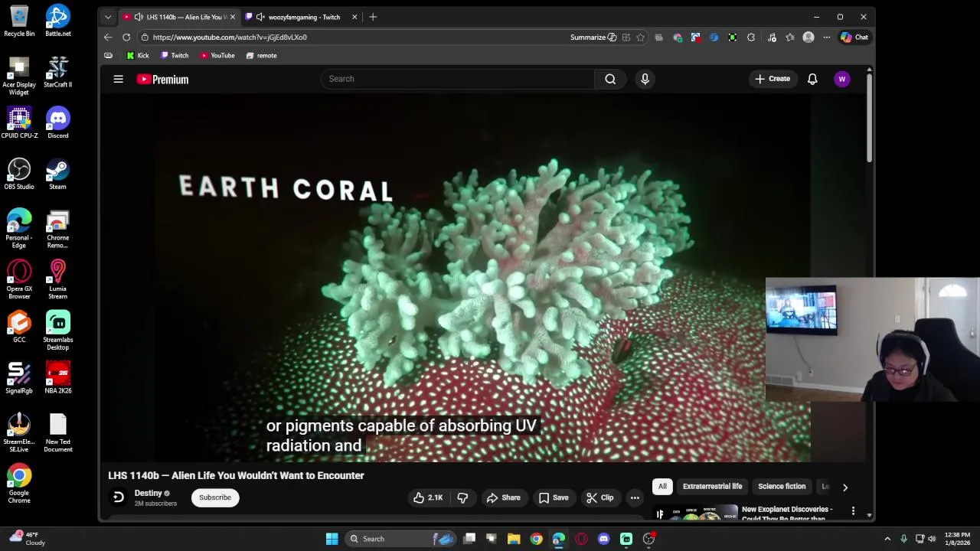This screenshot has width=980, height=551.
Task: Open Streamlabs Desktop shortcut
Action: coord(58,331)
